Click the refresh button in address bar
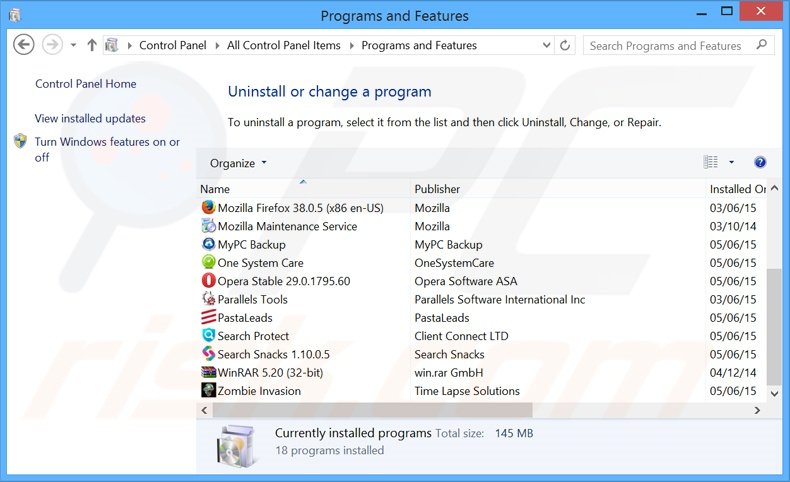 click(566, 45)
